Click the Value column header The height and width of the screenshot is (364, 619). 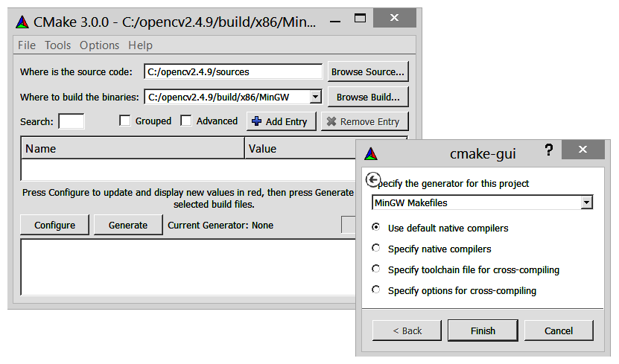[300, 148]
